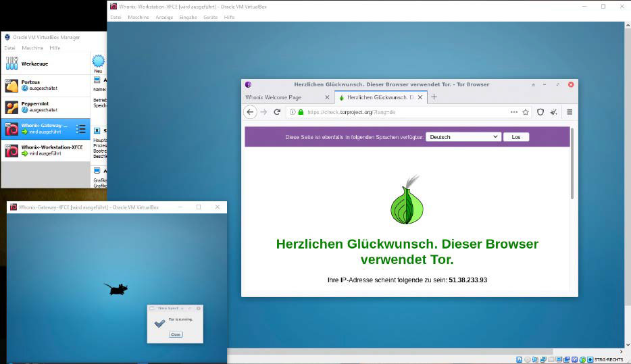Click the IP address 51.38.233.93
The width and height of the screenshot is (631, 364).
pyautogui.click(x=468, y=280)
